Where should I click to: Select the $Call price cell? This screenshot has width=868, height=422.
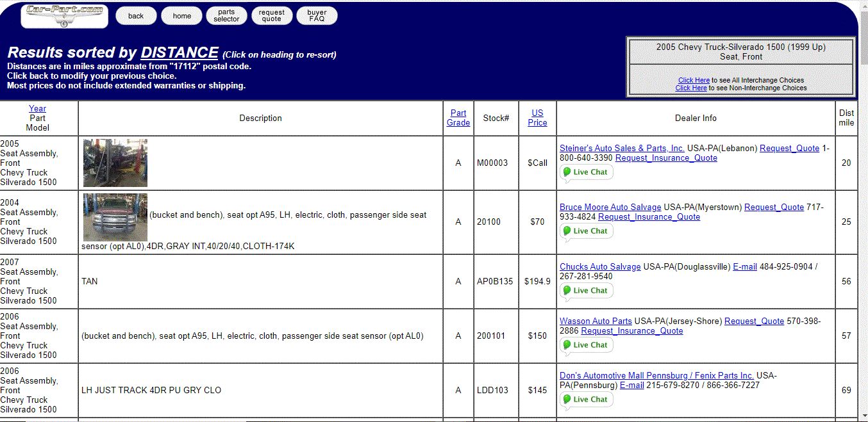(x=537, y=163)
